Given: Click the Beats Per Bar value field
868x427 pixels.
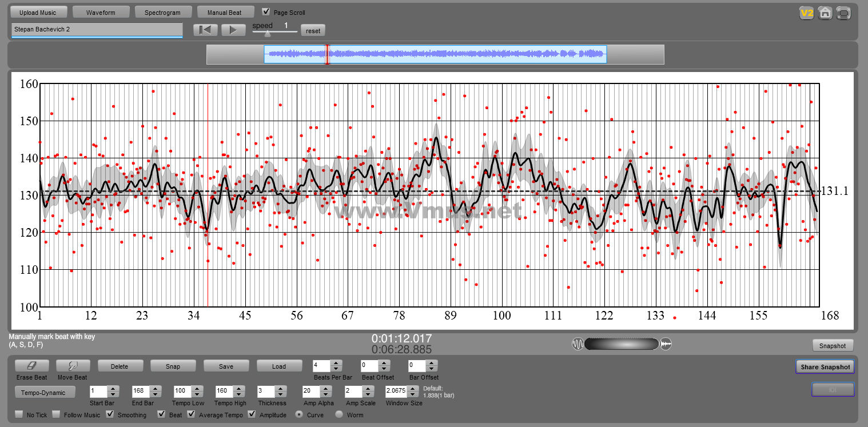Looking at the screenshot, I should click(x=322, y=366).
